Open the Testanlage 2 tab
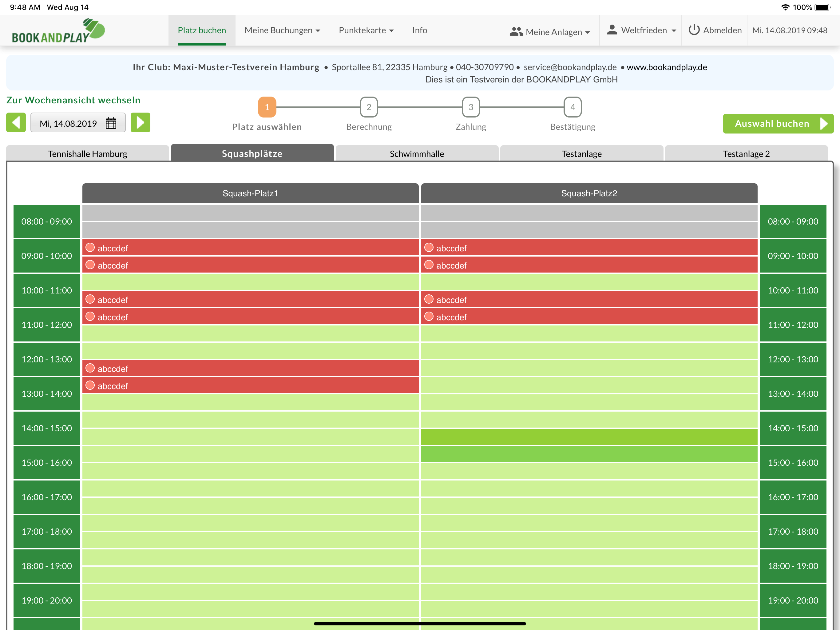Image resolution: width=840 pixels, height=630 pixels. 746,154
